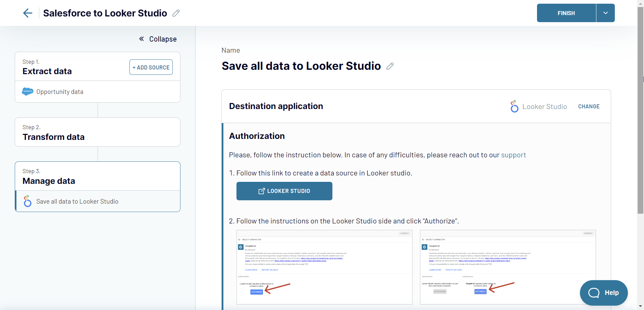The image size is (644, 310).
Task: Click the LOOKER STUDIO link button
Action: pyautogui.click(x=284, y=191)
